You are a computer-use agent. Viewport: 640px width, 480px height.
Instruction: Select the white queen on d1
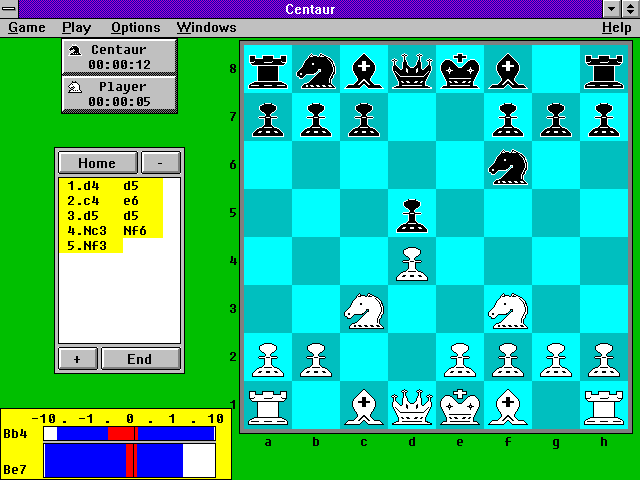click(x=412, y=406)
